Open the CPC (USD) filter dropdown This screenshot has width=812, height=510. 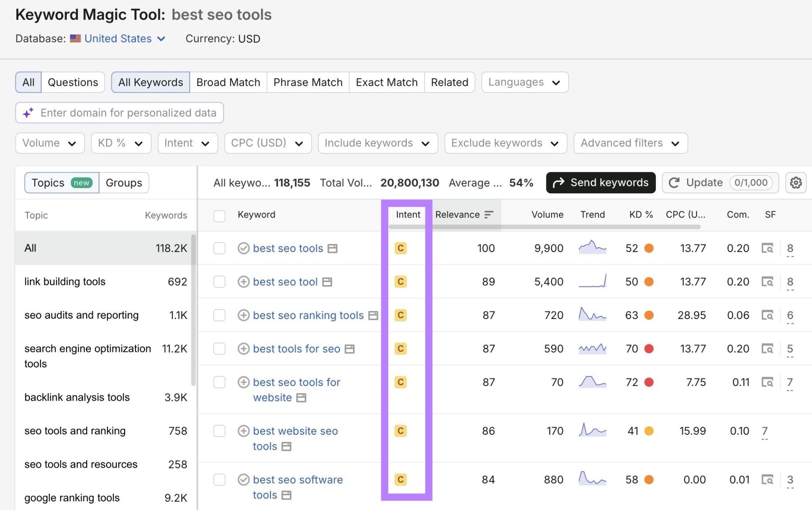(268, 143)
